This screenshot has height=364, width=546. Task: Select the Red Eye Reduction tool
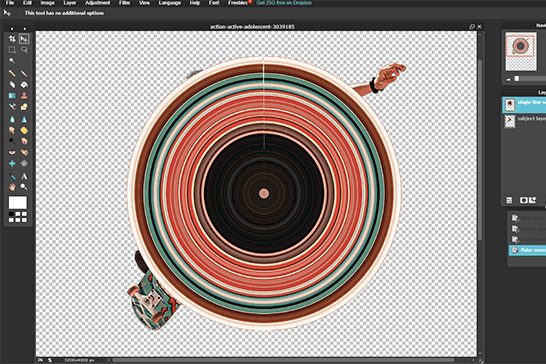12,153
